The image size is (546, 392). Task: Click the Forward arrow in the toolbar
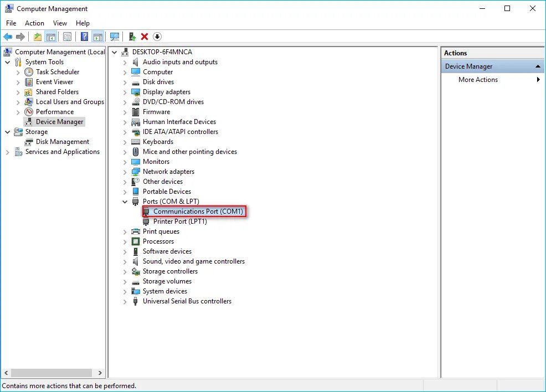(20, 37)
